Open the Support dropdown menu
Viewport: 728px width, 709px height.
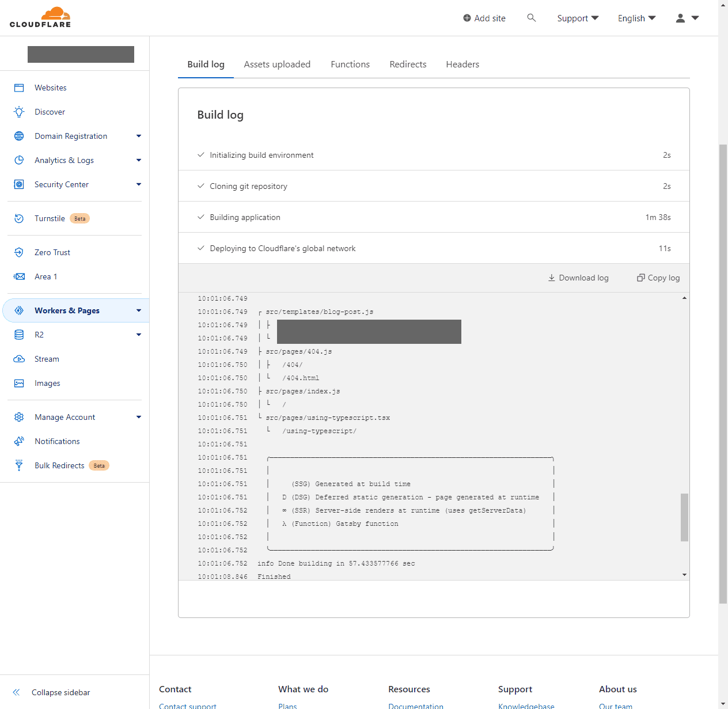point(578,18)
